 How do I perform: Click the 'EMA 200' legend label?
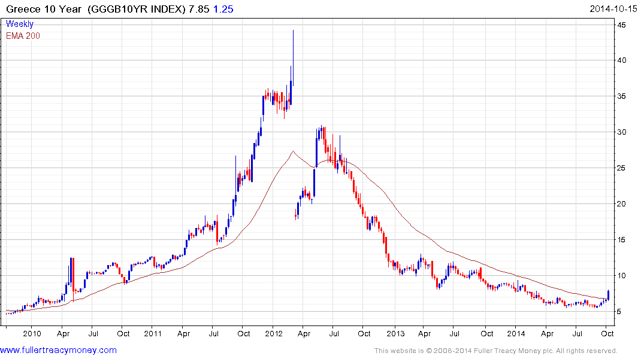[23, 36]
